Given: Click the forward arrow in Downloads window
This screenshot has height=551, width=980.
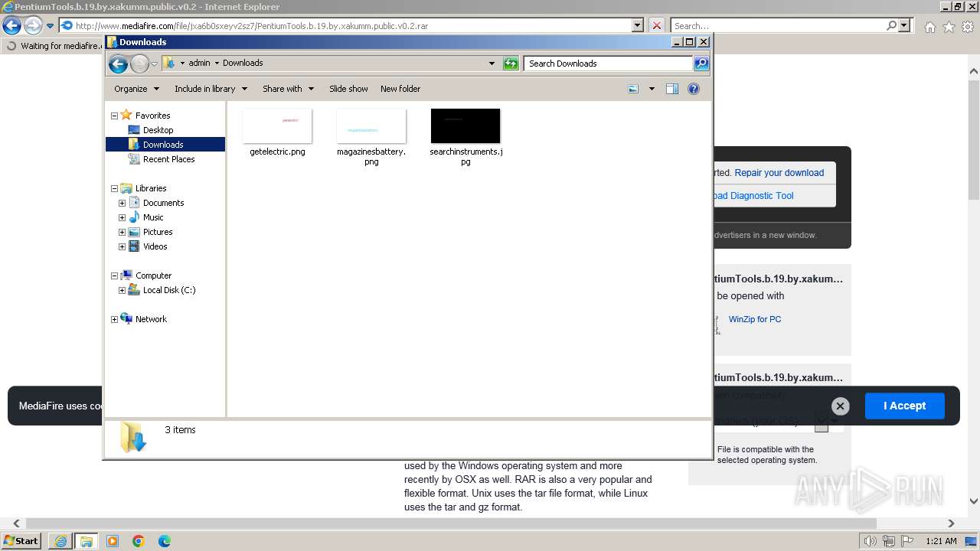Looking at the screenshot, I should 139,64.
